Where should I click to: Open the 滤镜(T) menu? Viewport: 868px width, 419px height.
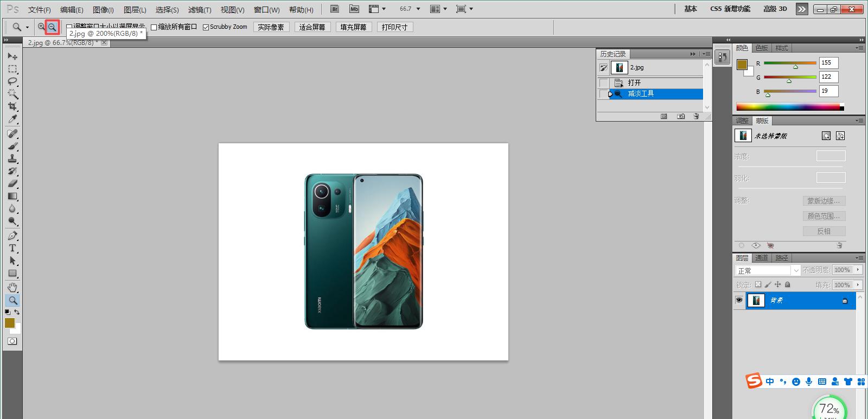point(200,10)
